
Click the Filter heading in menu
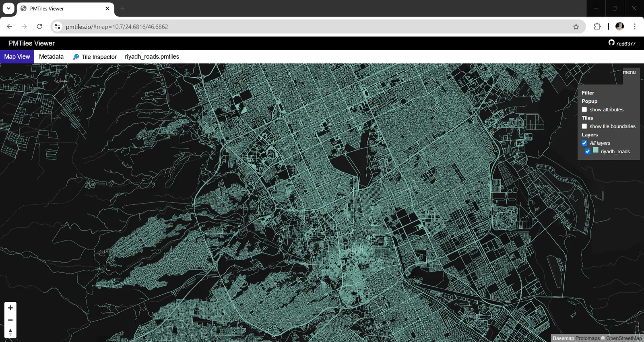[x=588, y=93]
